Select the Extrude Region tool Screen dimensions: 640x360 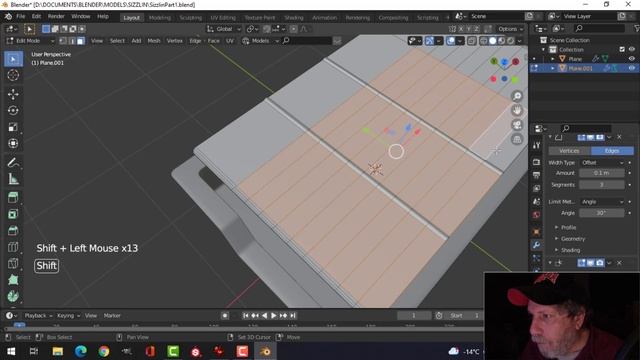pos(13,198)
